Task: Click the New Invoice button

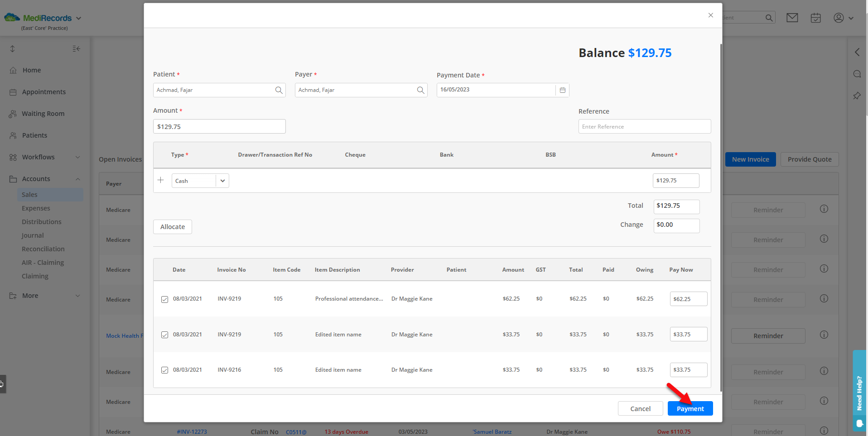Action: [x=750, y=159]
